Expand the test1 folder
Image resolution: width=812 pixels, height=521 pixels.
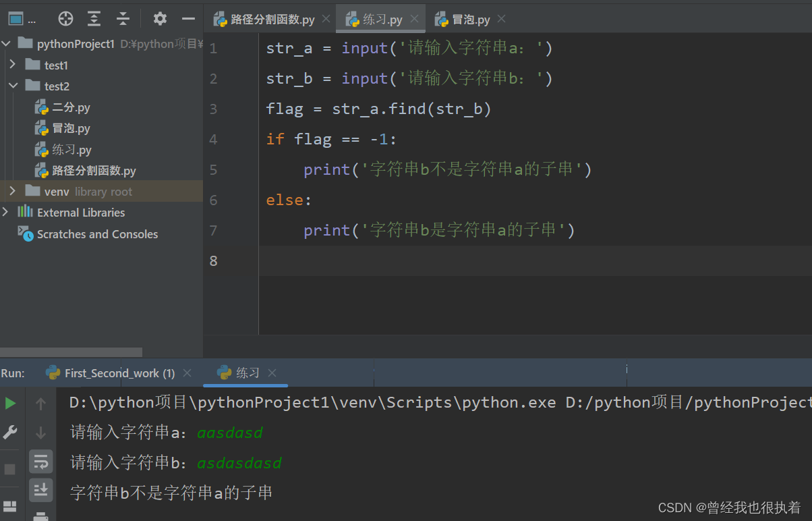[x=12, y=65]
